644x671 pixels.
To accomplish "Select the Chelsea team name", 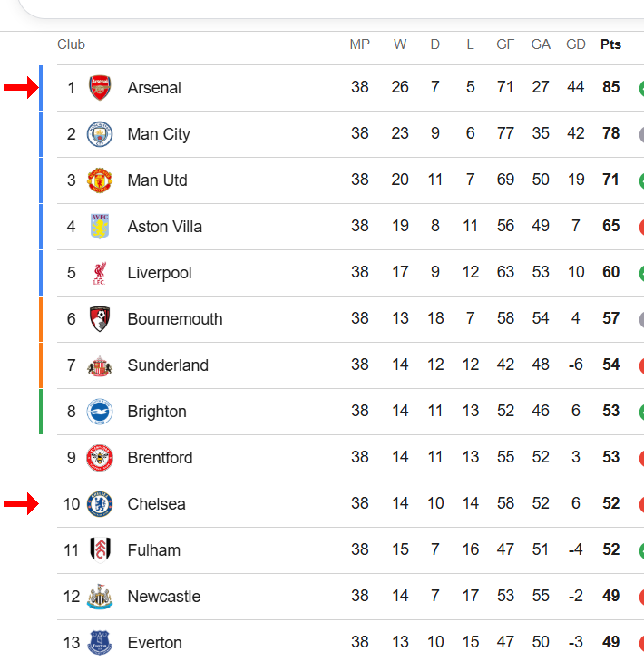I will pos(156,504).
